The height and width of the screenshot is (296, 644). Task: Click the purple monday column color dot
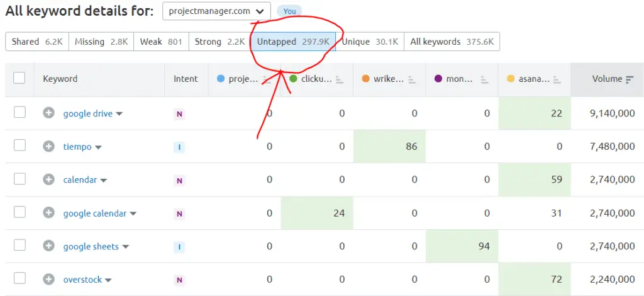[438, 79]
